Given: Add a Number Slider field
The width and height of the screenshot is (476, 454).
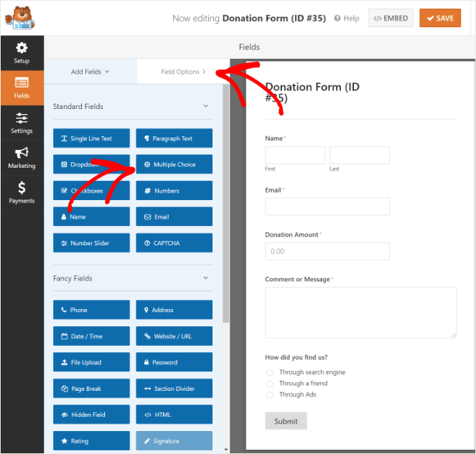Looking at the screenshot, I should (91, 243).
